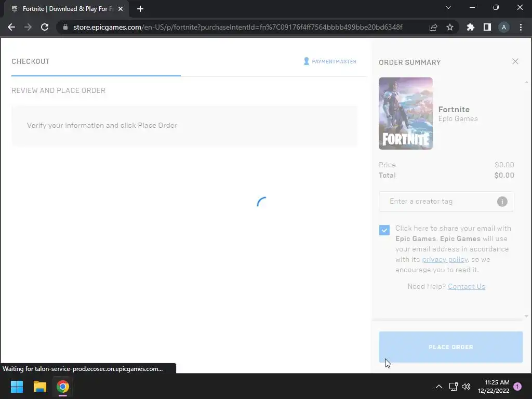Click the ORDER SUMMARY title
Image resolution: width=532 pixels, height=399 pixels.
click(409, 62)
